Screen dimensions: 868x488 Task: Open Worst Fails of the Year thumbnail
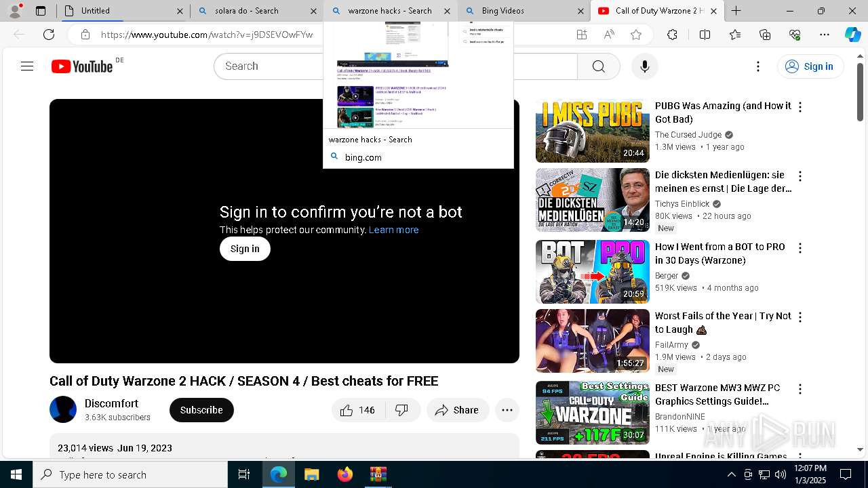(x=593, y=341)
